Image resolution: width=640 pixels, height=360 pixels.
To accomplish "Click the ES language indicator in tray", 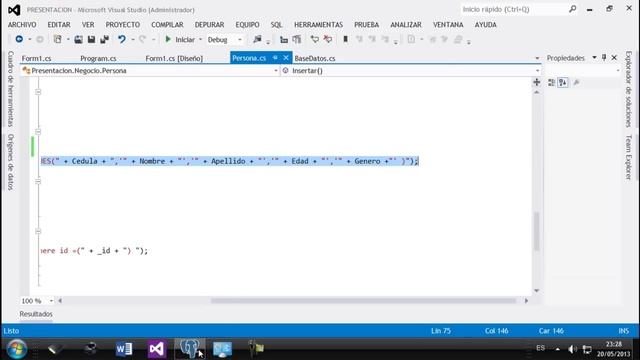I will [540, 348].
